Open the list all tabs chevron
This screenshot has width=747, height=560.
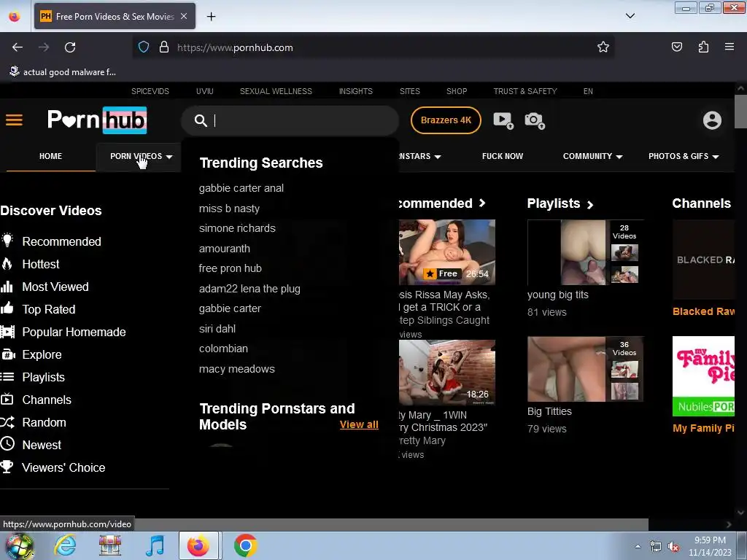(x=630, y=16)
